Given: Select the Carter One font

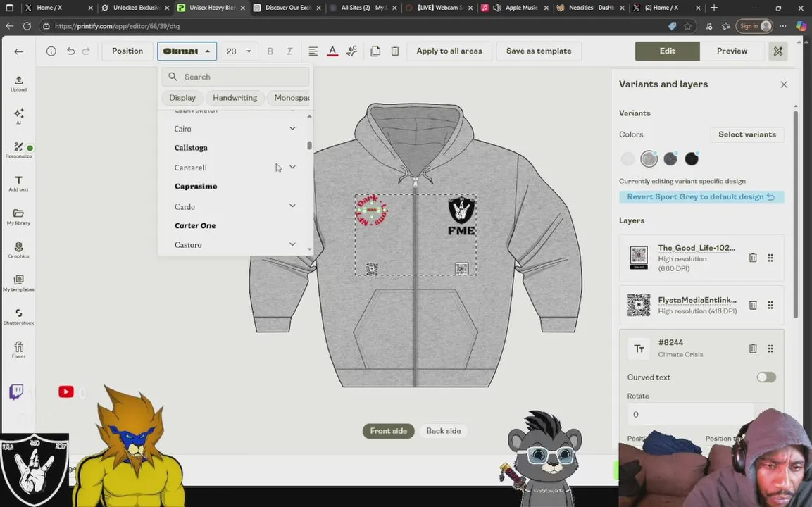Looking at the screenshot, I should click(195, 225).
